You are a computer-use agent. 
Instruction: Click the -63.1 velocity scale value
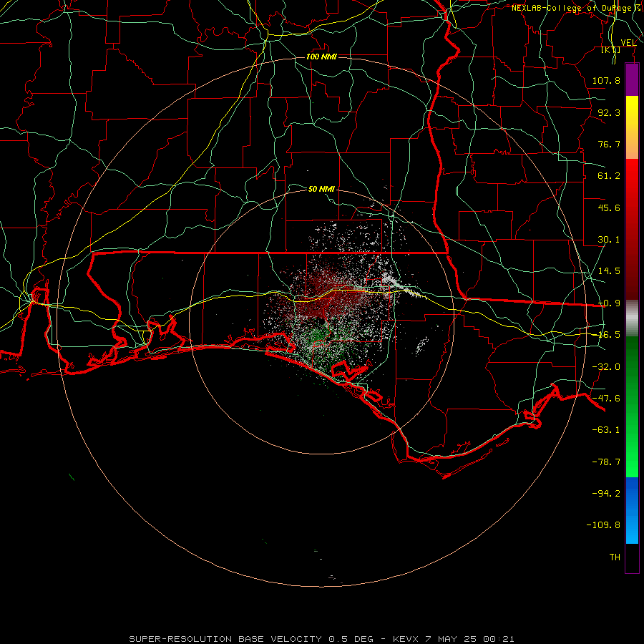click(x=606, y=430)
